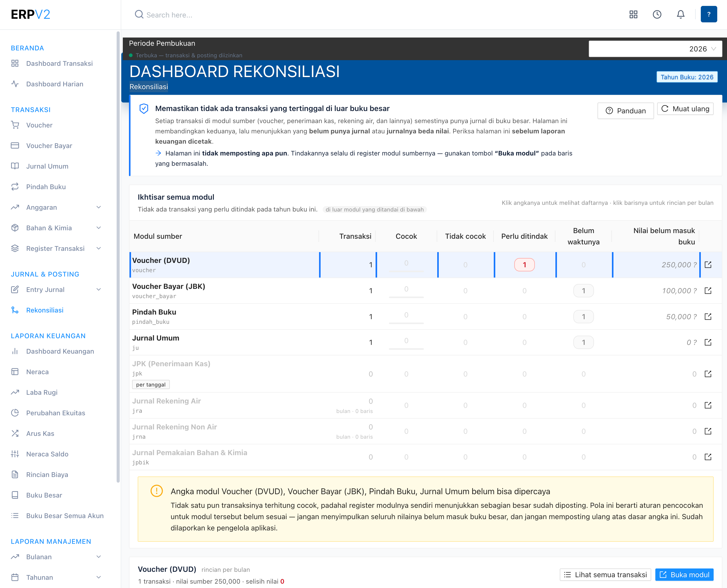Click the Nilai belum masuk buku header
727x588 pixels.
(664, 236)
